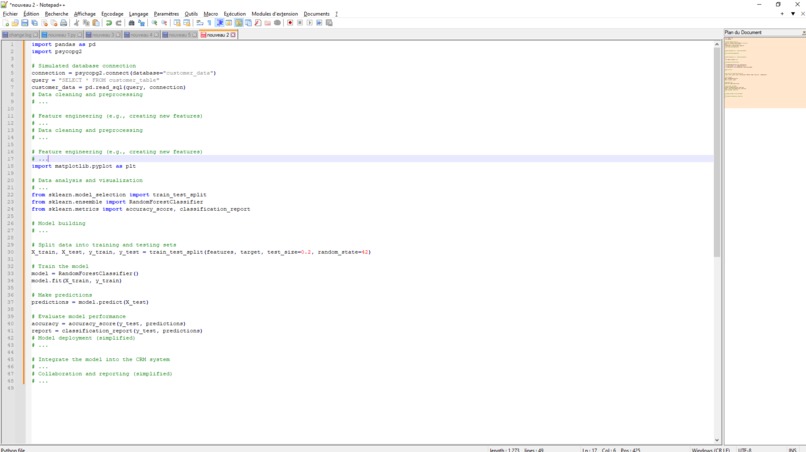
Task: Open Find with the binoculars icon
Action: pos(131,23)
